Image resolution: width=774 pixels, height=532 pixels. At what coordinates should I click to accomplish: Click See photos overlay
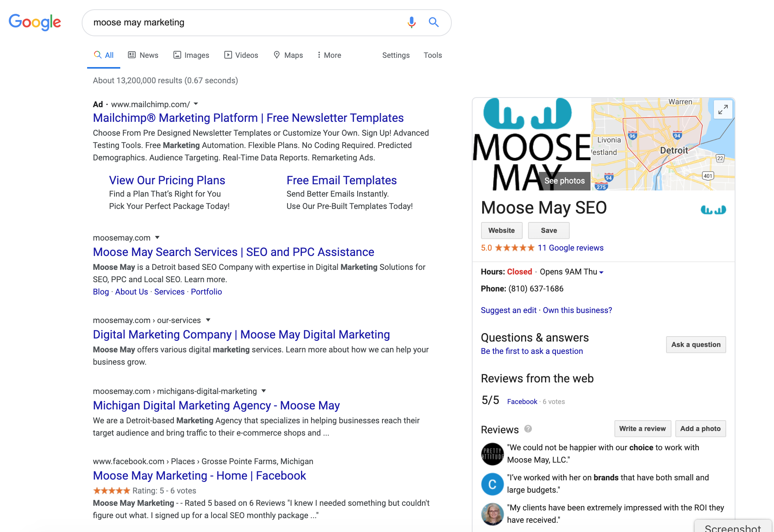click(564, 181)
